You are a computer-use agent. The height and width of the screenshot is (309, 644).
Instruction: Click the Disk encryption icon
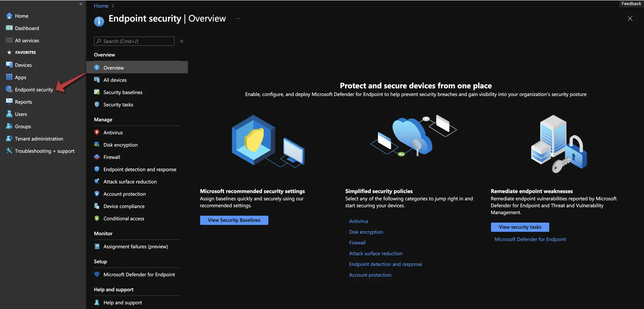pos(97,145)
